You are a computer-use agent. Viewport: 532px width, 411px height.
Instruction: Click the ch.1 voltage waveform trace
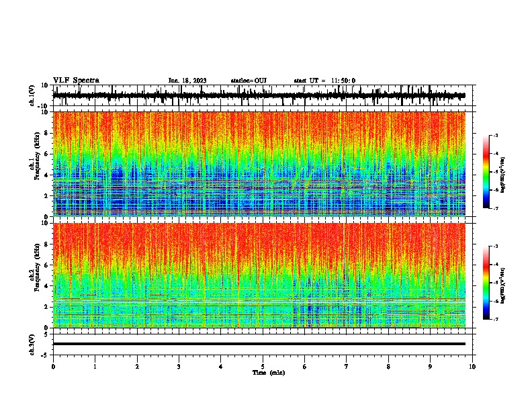(259, 95)
